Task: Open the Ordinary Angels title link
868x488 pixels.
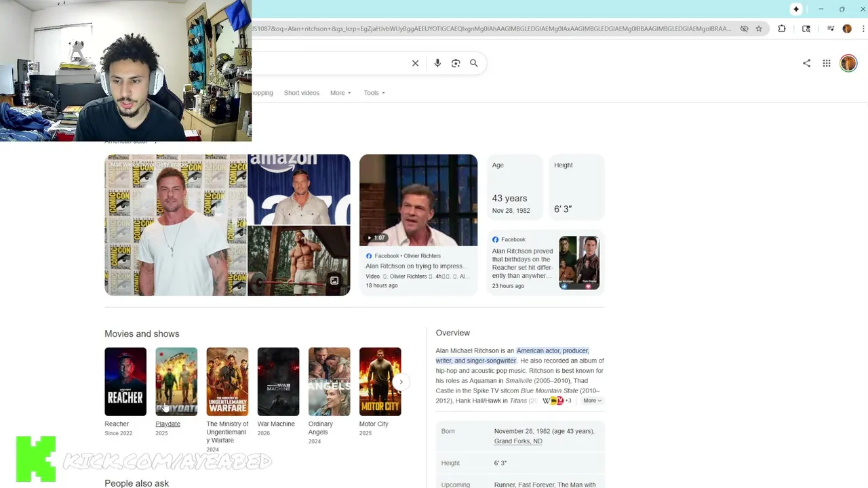Action: pyautogui.click(x=321, y=428)
